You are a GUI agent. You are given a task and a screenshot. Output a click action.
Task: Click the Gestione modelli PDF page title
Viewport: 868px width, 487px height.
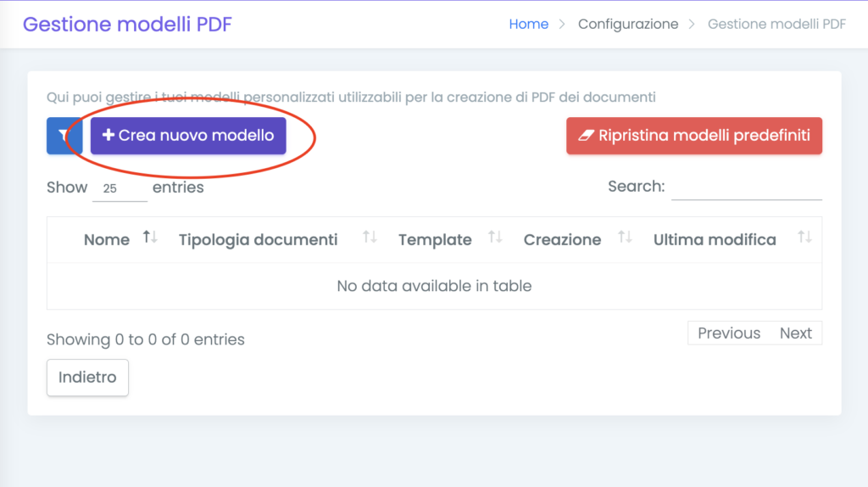coord(127,24)
